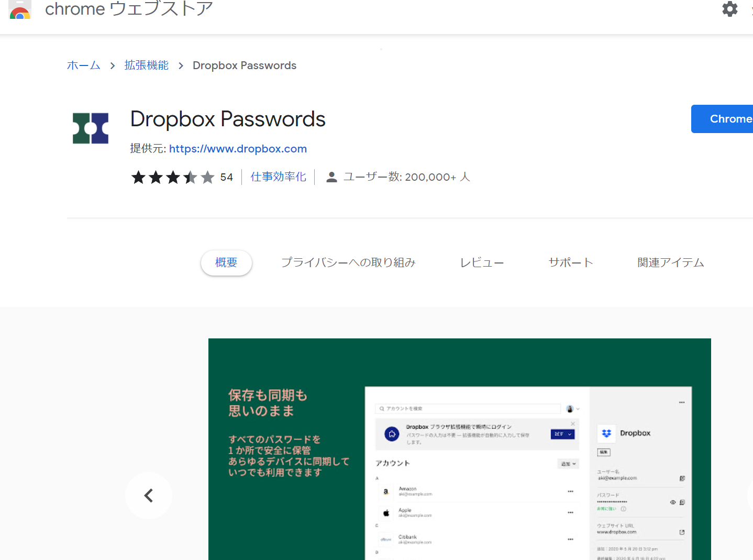Click the ホーム breadcrumb link
753x560 pixels.
tap(84, 65)
